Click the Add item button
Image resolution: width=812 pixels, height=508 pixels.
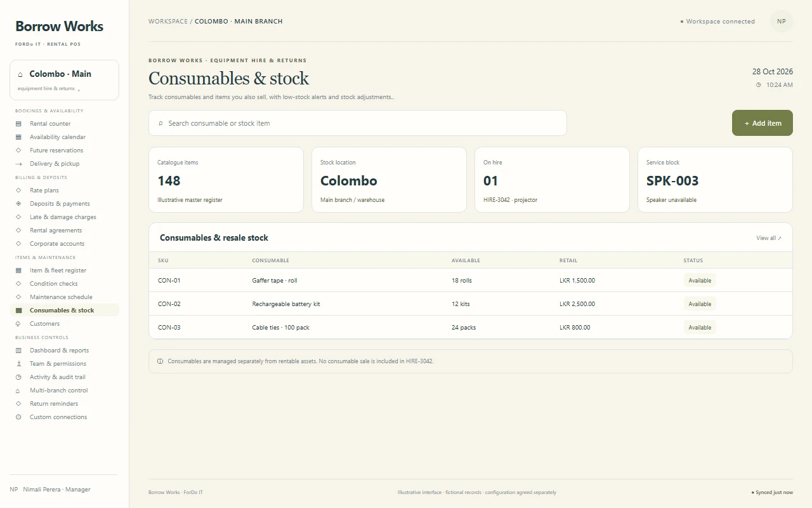(763, 123)
